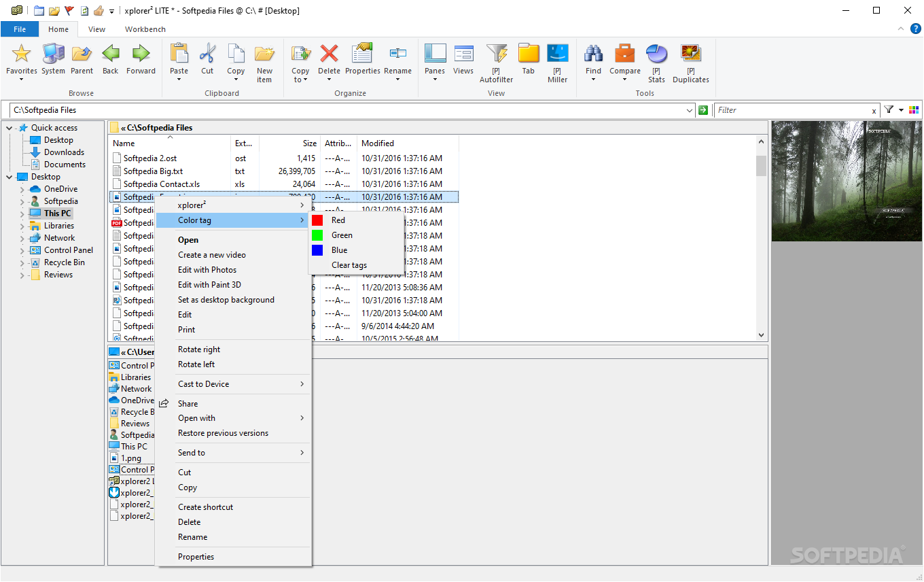Expand the address bar path dropdown
924x582 pixels.
[x=690, y=110]
